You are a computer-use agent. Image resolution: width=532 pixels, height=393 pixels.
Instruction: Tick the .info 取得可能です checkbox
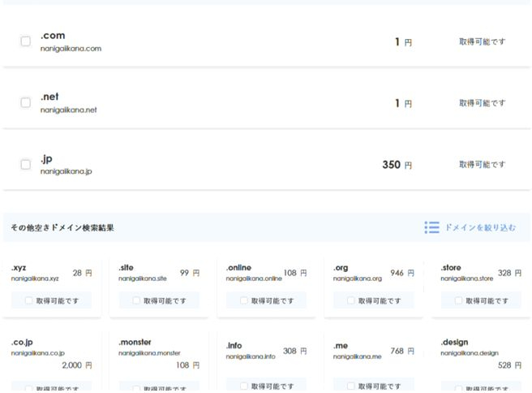point(243,386)
